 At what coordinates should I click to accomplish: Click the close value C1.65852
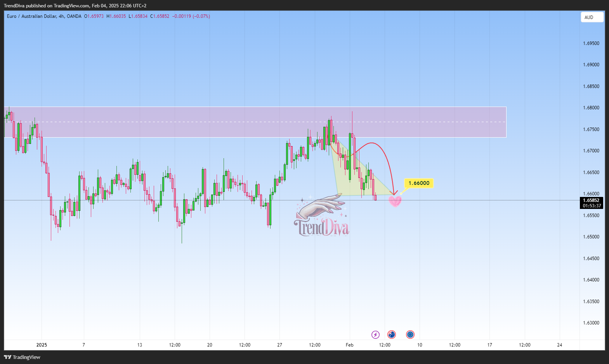tap(160, 16)
